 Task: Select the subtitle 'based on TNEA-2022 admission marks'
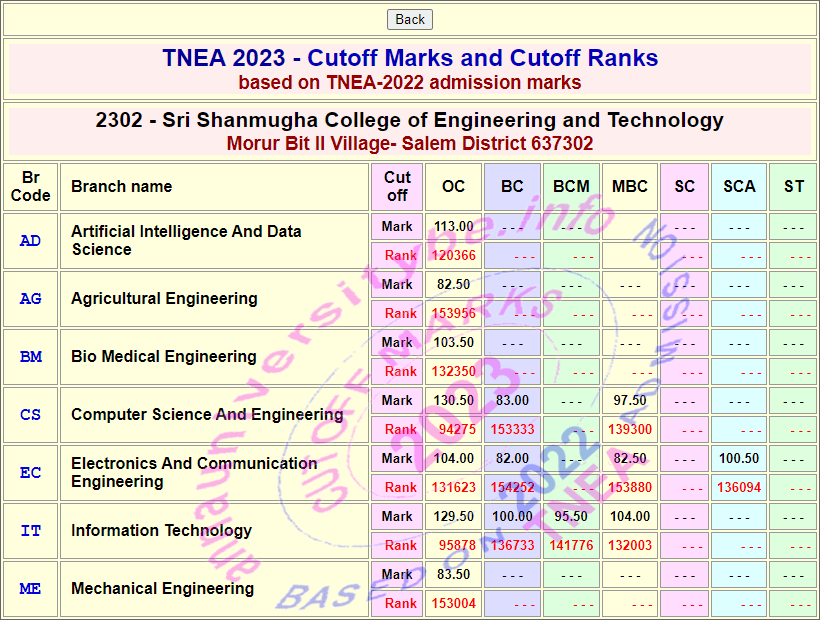pos(410,83)
